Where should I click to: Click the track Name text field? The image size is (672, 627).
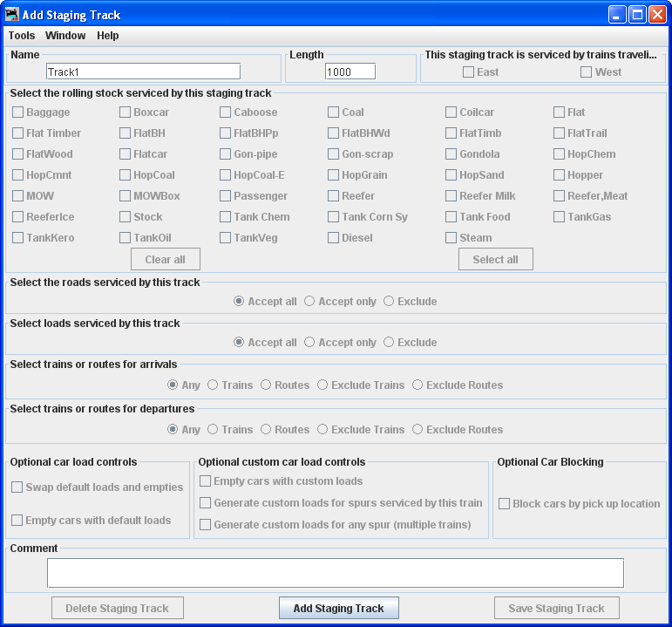pos(143,72)
